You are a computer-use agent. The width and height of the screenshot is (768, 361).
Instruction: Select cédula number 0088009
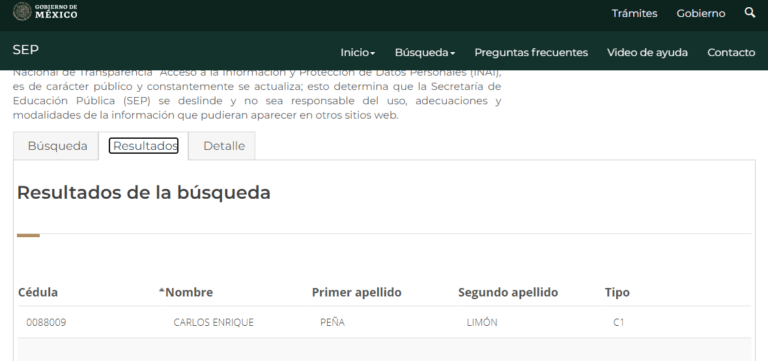point(46,322)
